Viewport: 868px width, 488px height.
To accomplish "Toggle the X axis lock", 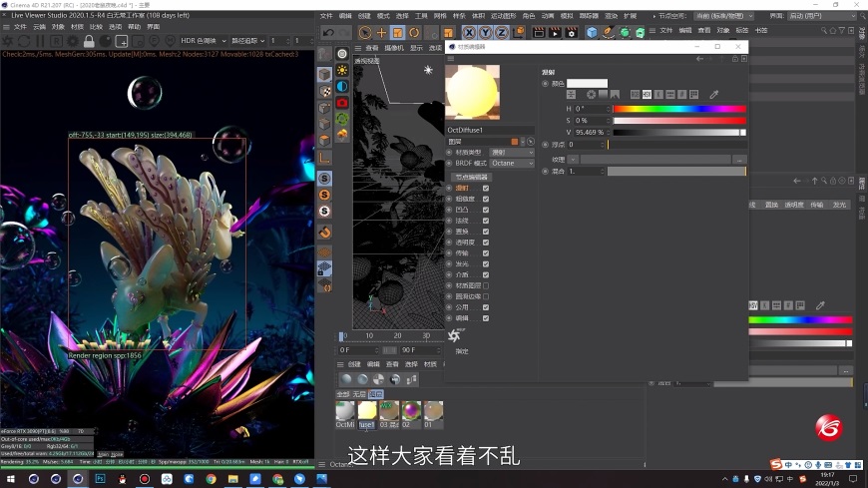I will coord(468,33).
